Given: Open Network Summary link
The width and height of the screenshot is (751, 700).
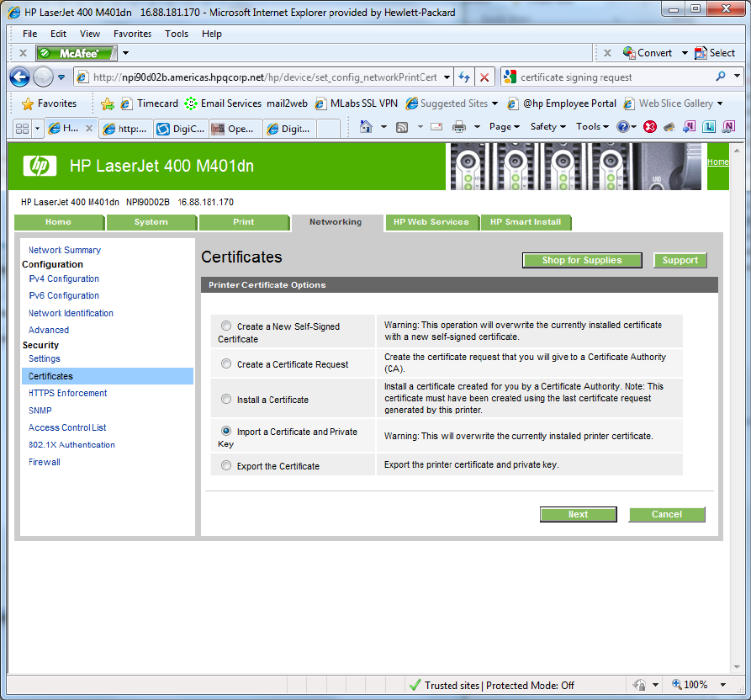Looking at the screenshot, I should point(65,250).
